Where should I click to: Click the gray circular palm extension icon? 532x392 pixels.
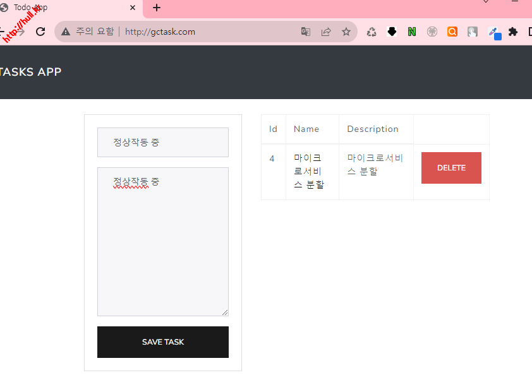pyautogui.click(x=432, y=32)
